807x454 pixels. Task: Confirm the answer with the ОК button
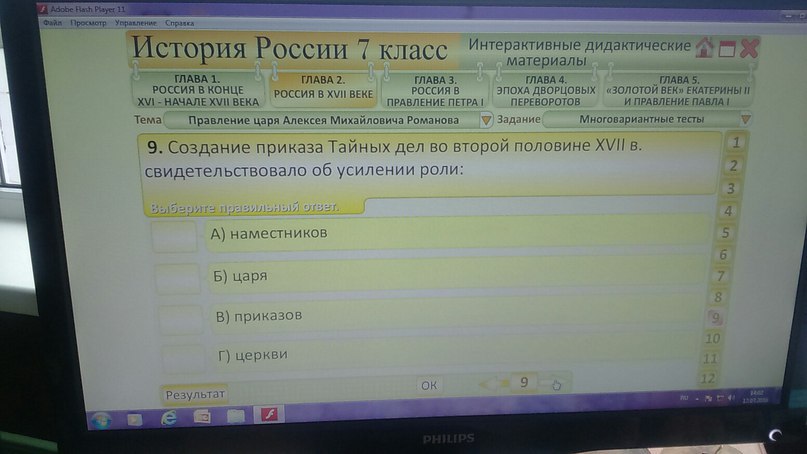pyautogui.click(x=428, y=384)
